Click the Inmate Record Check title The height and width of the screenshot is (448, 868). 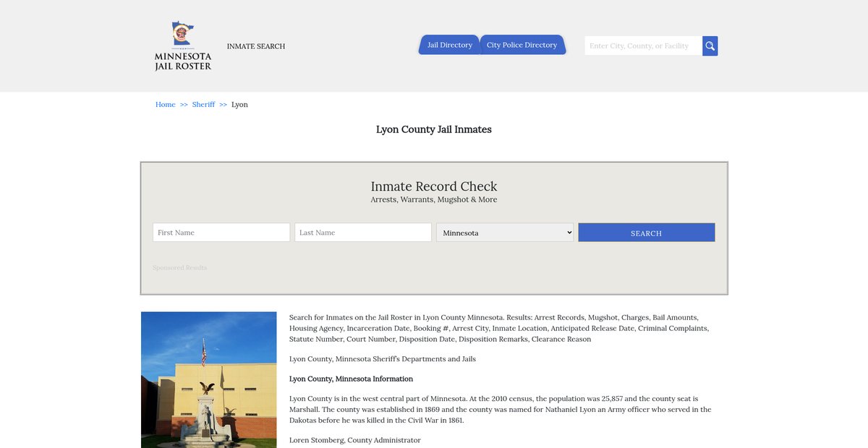pos(433,186)
